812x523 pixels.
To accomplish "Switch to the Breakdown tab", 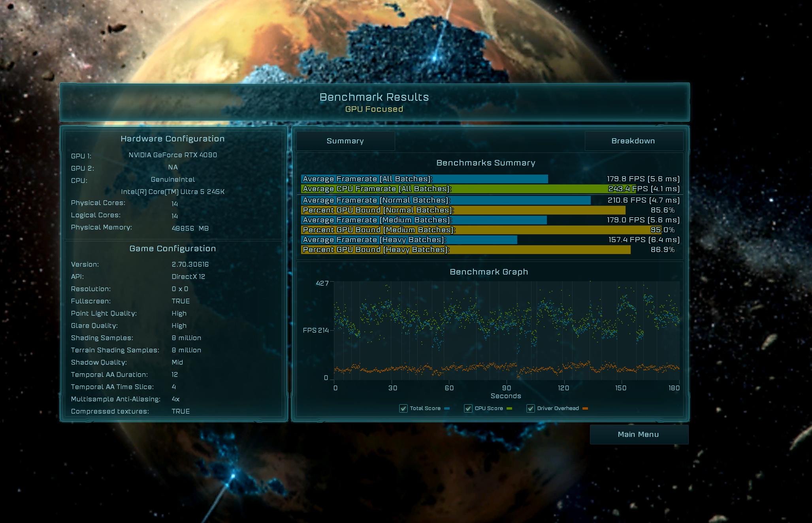I will pos(633,141).
